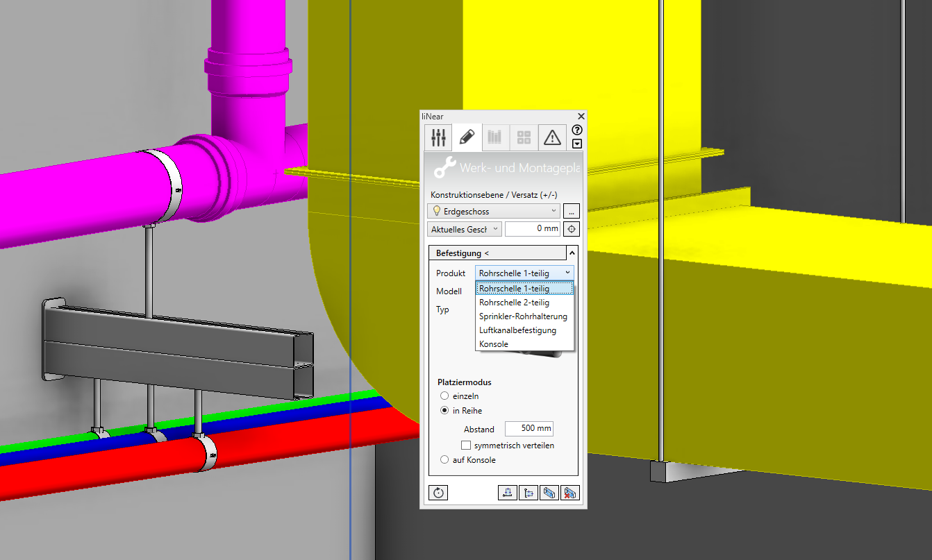The width and height of the screenshot is (932, 560).
Task: Expand the 'Aktuelles Gesch' reference dropdown
Action: [464, 229]
